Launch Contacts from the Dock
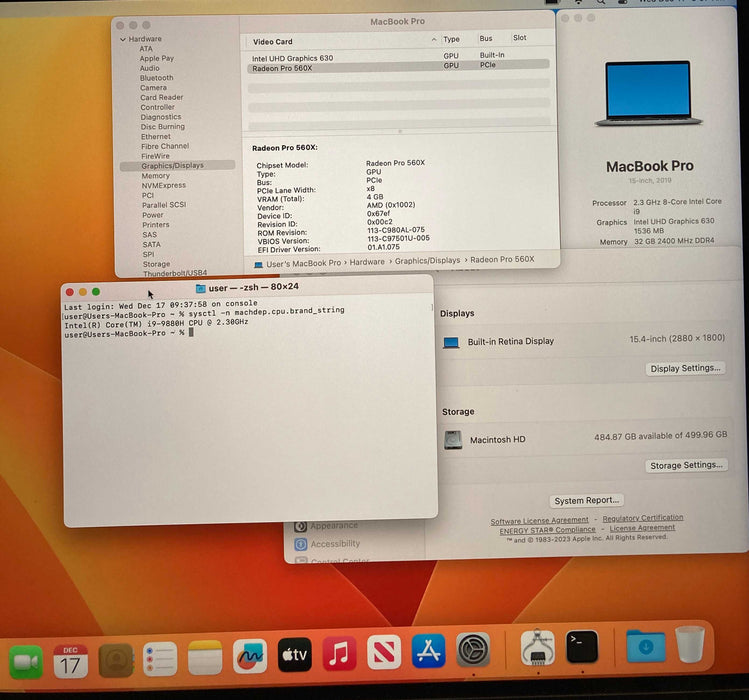This screenshot has height=700, width=749. tap(116, 660)
